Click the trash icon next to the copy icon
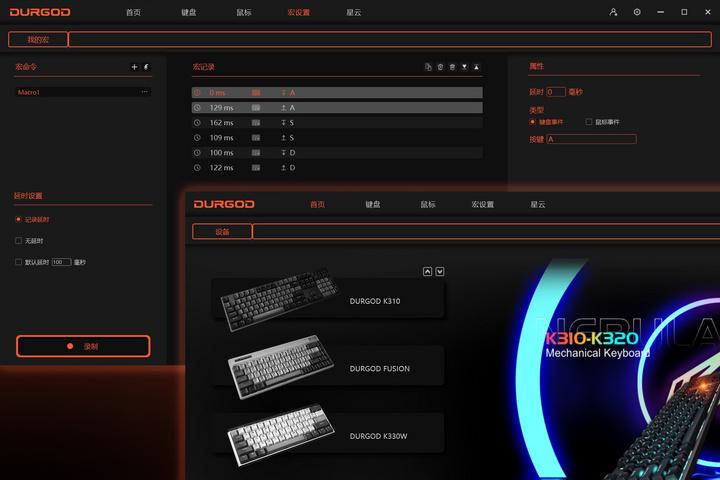Image resolution: width=720 pixels, height=480 pixels. point(440,67)
